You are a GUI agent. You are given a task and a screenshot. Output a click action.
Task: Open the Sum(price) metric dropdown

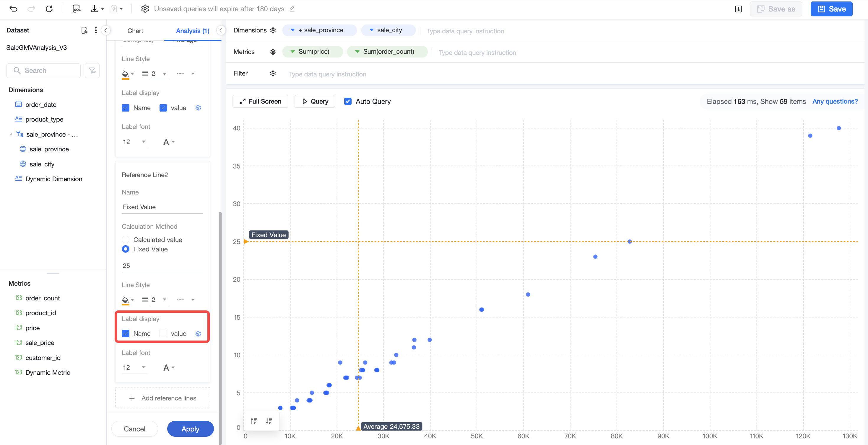tap(292, 52)
